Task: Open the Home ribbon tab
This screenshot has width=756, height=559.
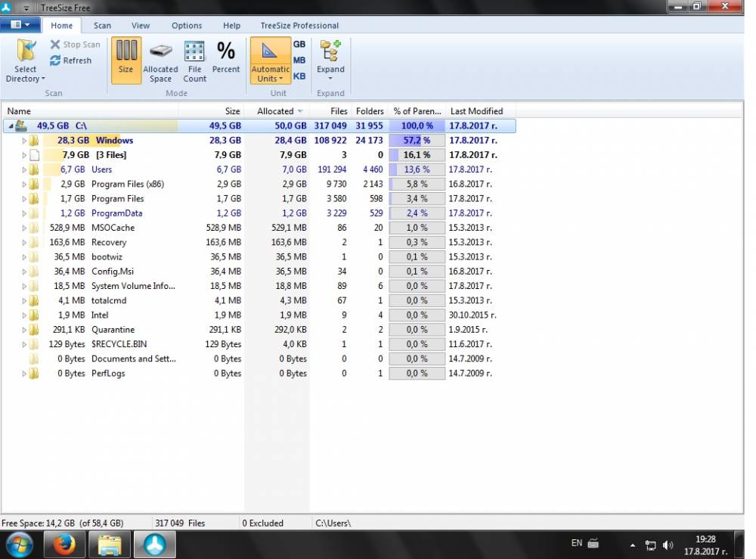Action: pos(62,26)
